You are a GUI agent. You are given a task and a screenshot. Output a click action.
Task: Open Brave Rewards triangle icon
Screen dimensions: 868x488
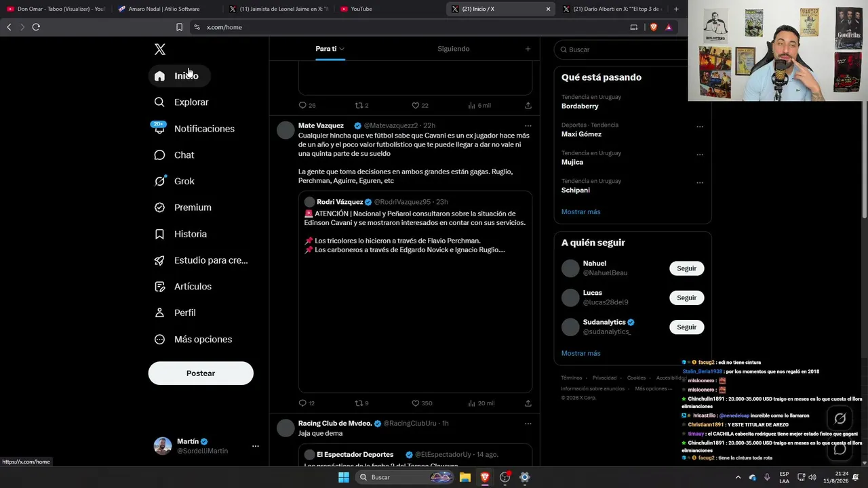coord(669,27)
